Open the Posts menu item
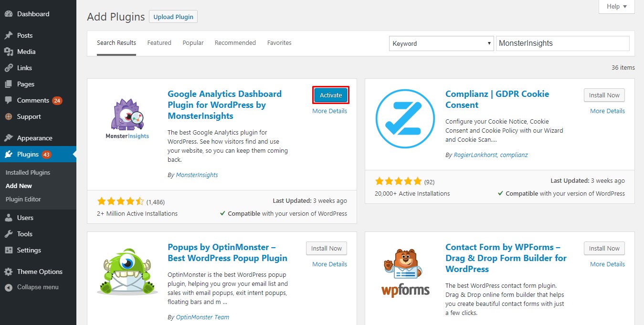The image size is (644, 325). [x=38, y=35]
